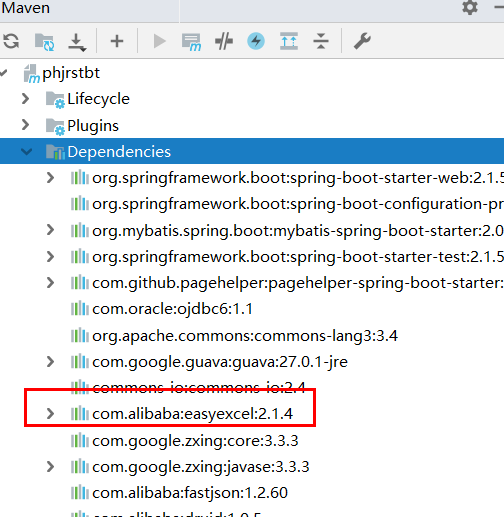The image size is (504, 517).
Task: Expand pagehelper-spring-boot-starter dependency
Action: (50, 283)
